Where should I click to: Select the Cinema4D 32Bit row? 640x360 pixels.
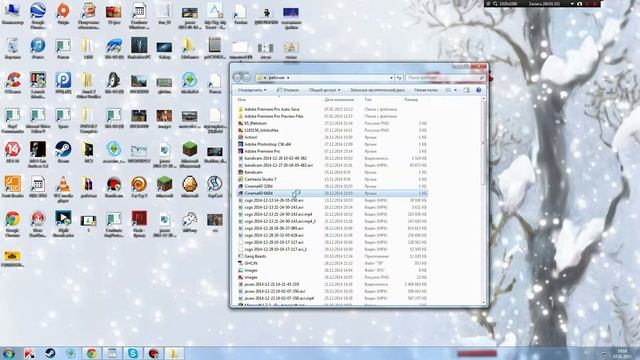coord(332,186)
